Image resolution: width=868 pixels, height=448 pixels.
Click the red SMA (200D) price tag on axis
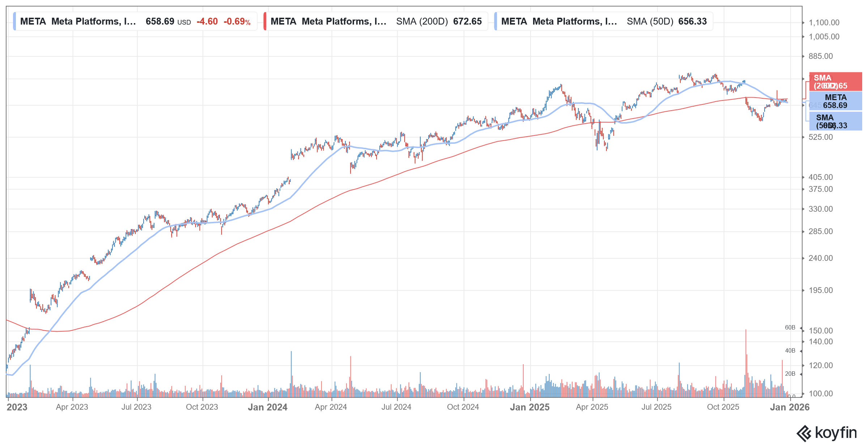pyautogui.click(x=835, y=82)
